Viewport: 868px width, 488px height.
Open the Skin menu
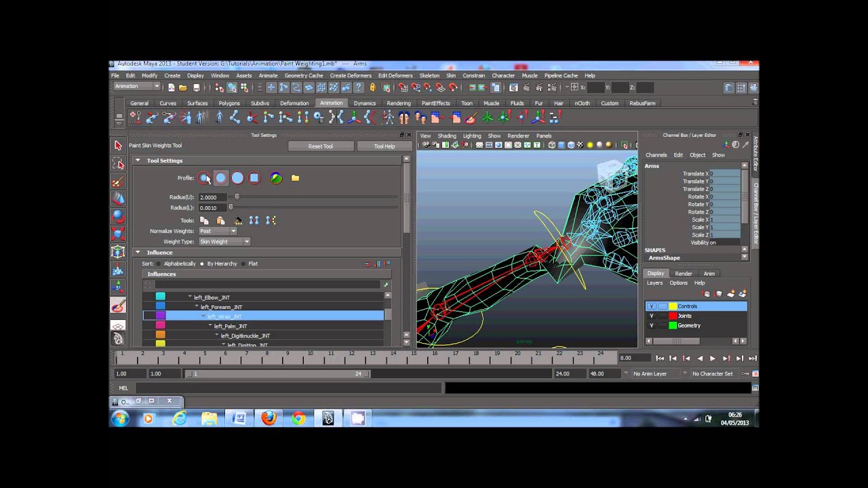[x=451, y=75]
